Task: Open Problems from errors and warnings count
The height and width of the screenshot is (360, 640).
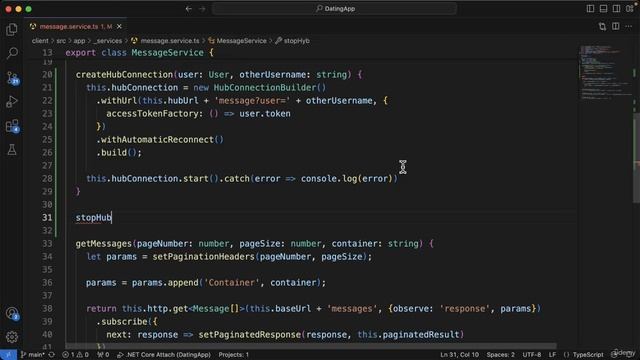Action: coord(75,355)
